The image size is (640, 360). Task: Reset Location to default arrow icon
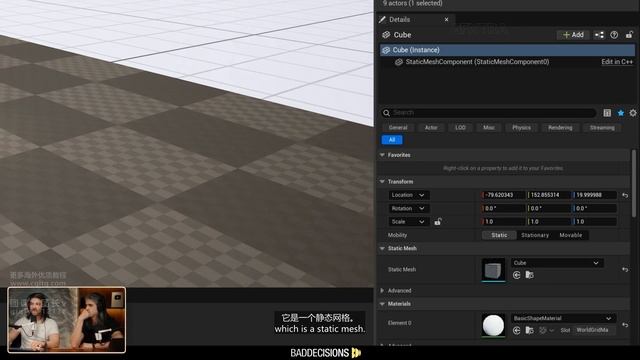[625, 196]
